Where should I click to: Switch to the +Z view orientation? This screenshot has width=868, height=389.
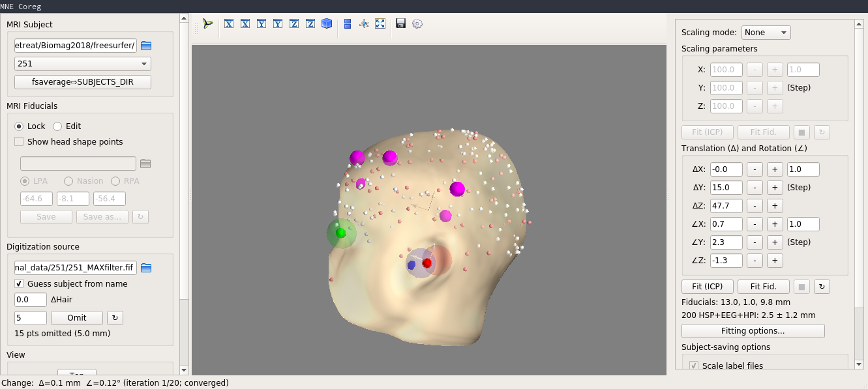tap(293, 23)
